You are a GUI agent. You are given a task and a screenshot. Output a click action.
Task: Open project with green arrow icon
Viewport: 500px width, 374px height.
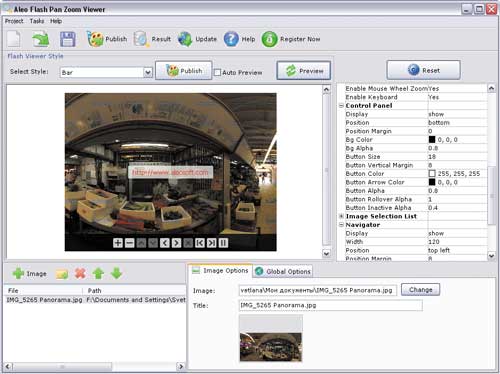pyautogui.click(x=41, y=39)
